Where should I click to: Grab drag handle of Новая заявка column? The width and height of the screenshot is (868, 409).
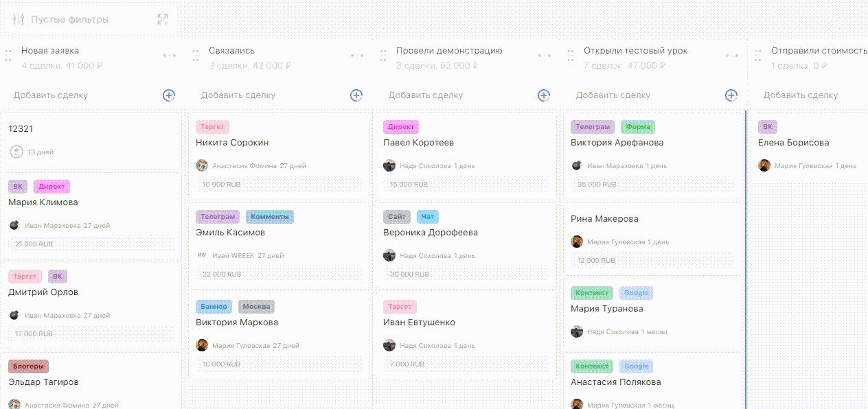(8, 56)
